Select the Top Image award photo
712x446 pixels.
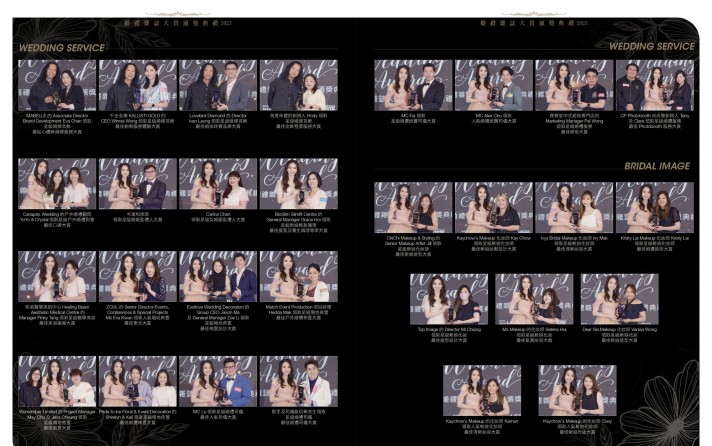click(449, 299)
